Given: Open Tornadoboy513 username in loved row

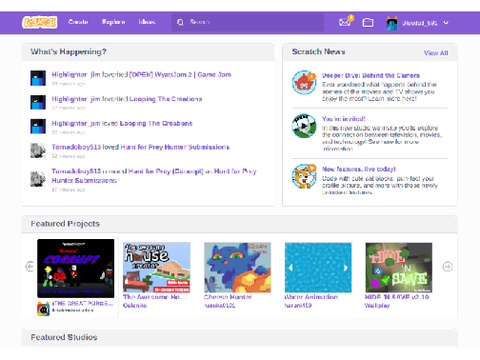Looking at the screenshot, I should pyautogui.click(x=76, y=147).
